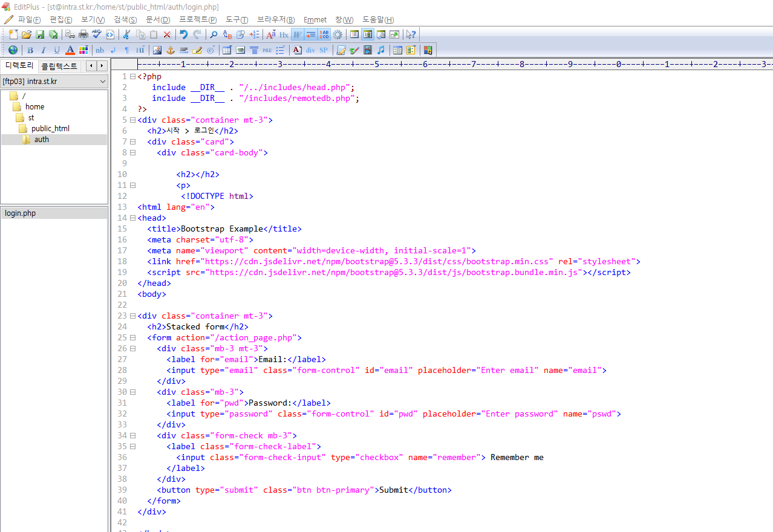Save the file with the single floppy icon
This screenshot has height=532, width=773.
pyautogui.click(x=40, y=34)
